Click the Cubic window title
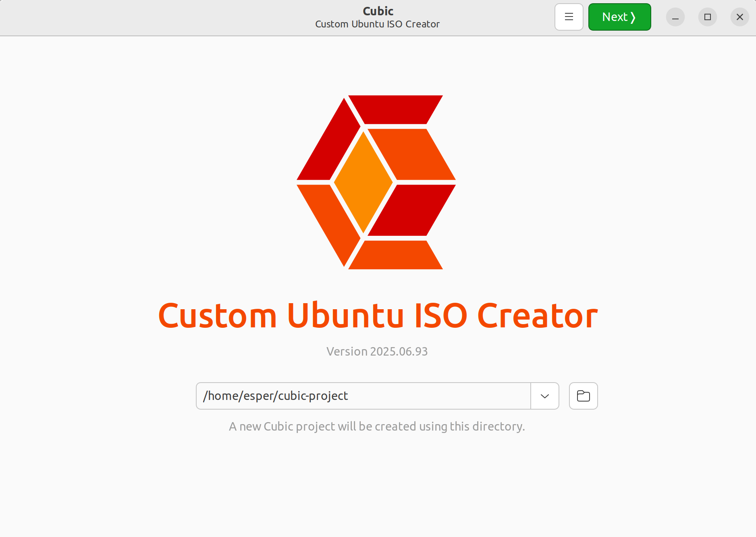Screen dimensions: 756x537 point(377,11)
